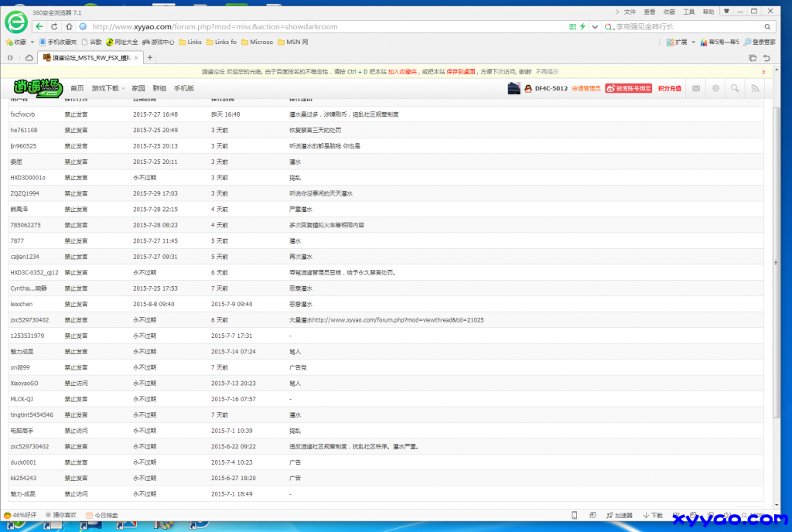Open the forum messages envelope icon
792x532 pixels.
(x=696, y=88)
